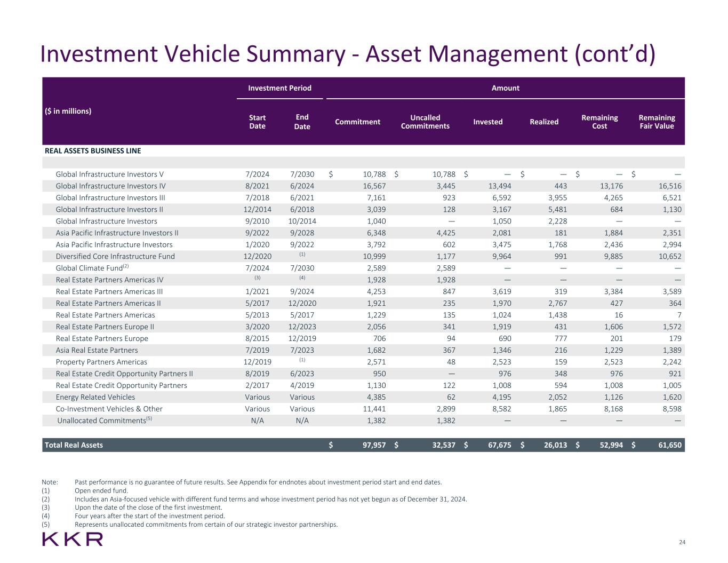Select Global Infrastructure Investors II row name
Image resolution: width=728 pixels, height=563 pixels.
click(109, 209)
